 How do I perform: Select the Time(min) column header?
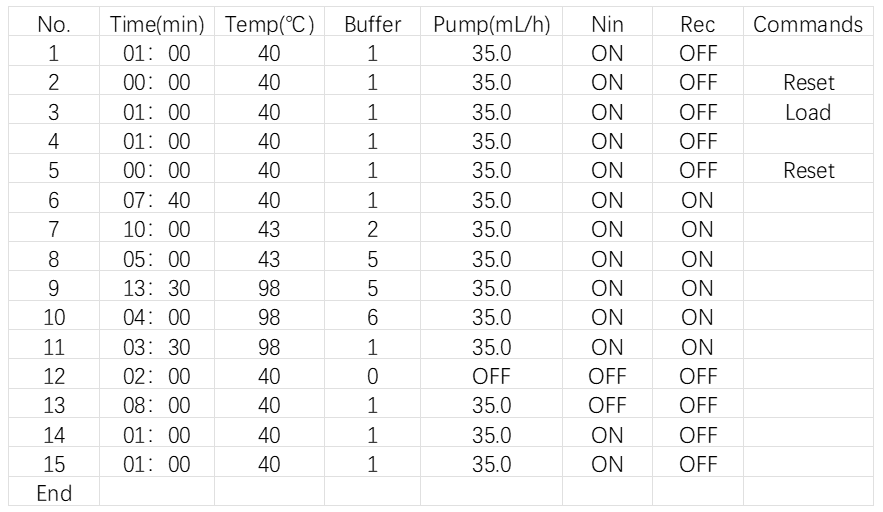tap(157, 24)
